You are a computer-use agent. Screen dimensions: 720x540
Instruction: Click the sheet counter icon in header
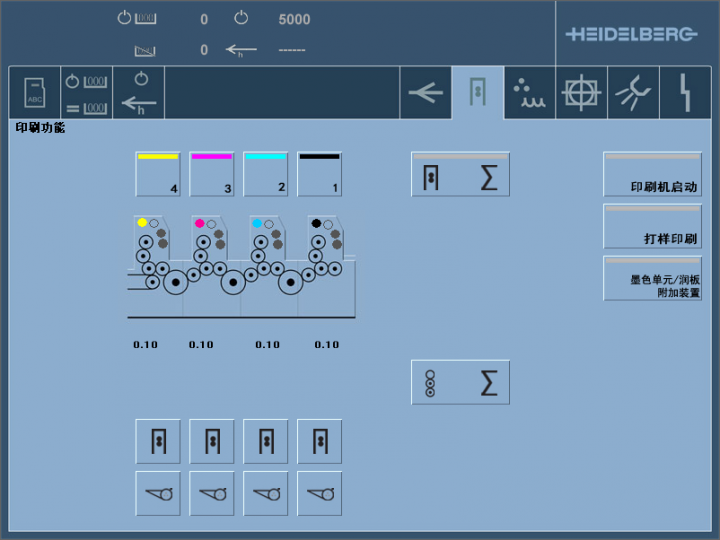coord(137,18)
